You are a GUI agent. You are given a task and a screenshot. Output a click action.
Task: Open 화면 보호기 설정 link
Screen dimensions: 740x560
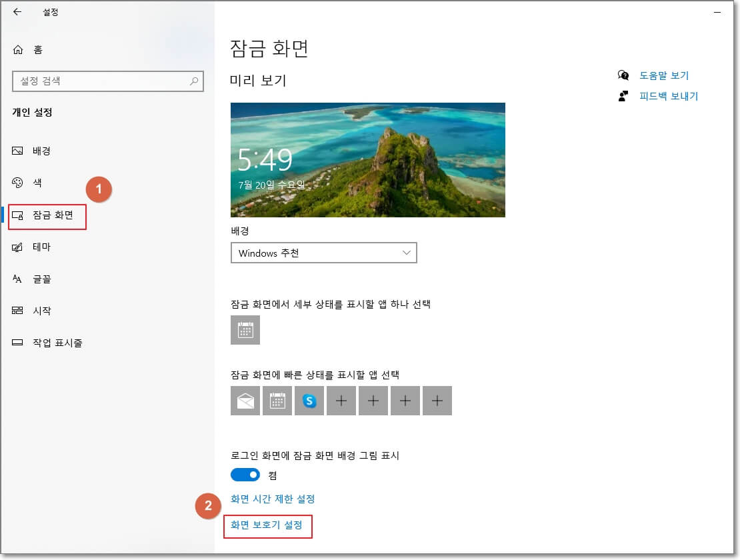coord(267,527)
